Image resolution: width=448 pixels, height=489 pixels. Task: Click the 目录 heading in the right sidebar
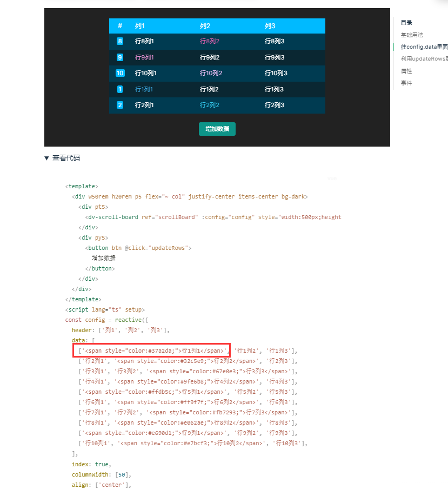pyautogui.click(x=406, y=22)
